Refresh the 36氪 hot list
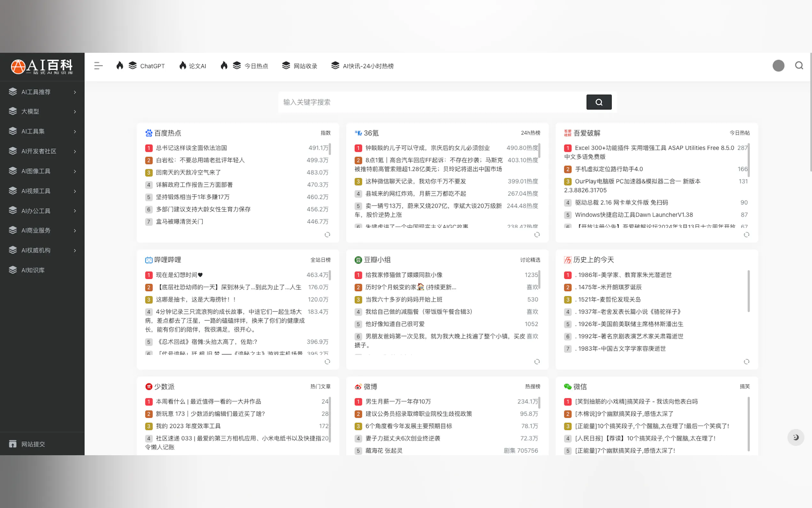Image resolution: width=812 pixels, height=508 pixels. coord(537,234)
